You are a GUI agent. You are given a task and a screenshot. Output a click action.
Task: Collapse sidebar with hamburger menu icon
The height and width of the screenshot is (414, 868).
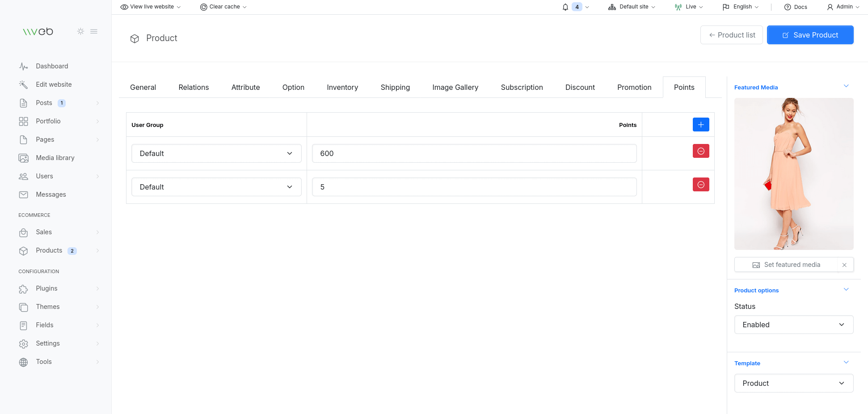click(x=94, y=31)
